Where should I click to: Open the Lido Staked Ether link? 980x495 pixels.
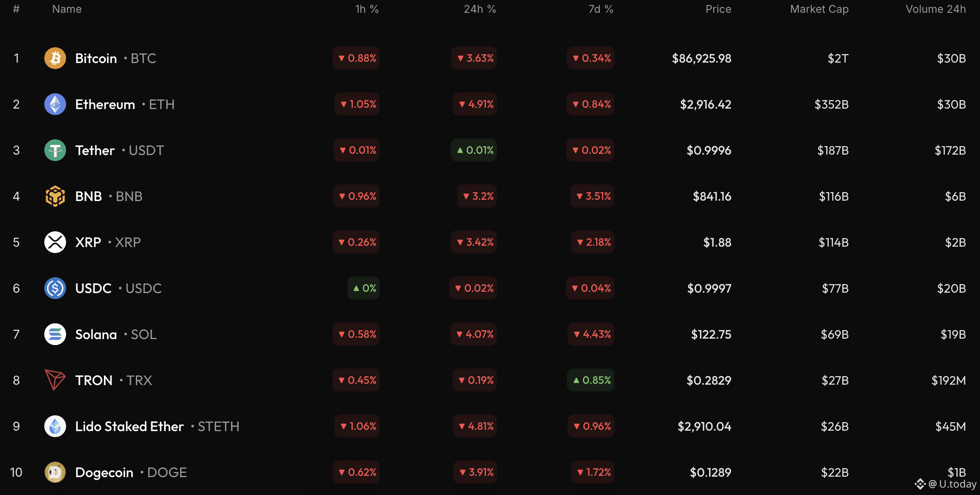[x=129, y=426]
